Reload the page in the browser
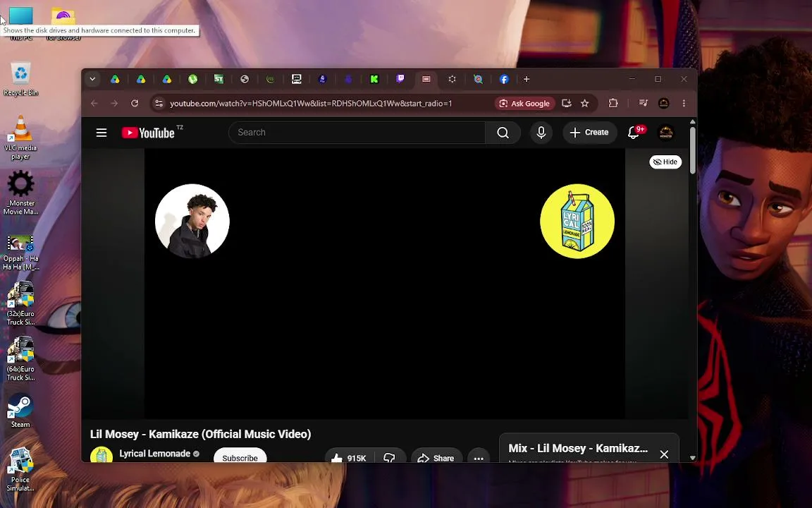The height and width of the screenshot is (508, 812). (x=135, y=103)
